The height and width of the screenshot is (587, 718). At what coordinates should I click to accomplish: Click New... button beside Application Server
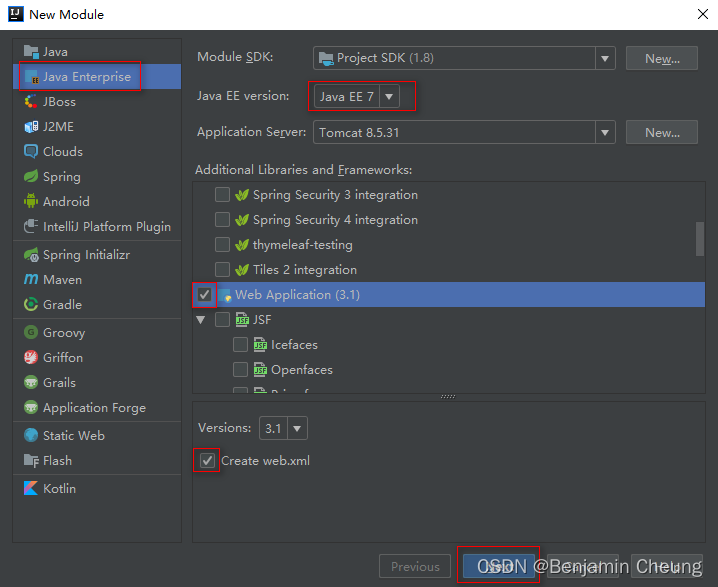pyautogui.click(x=662, y=132)
